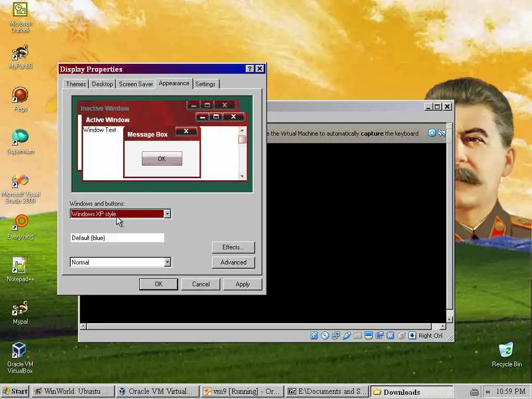
Task: Select the Appearance tab
Action: pyautogui.click(x=174, y=84)
